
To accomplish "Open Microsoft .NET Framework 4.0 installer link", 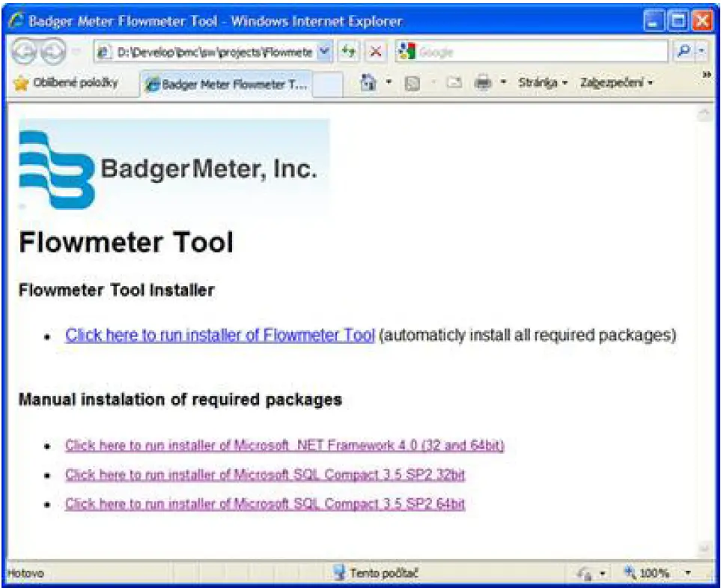I will 285,446.
